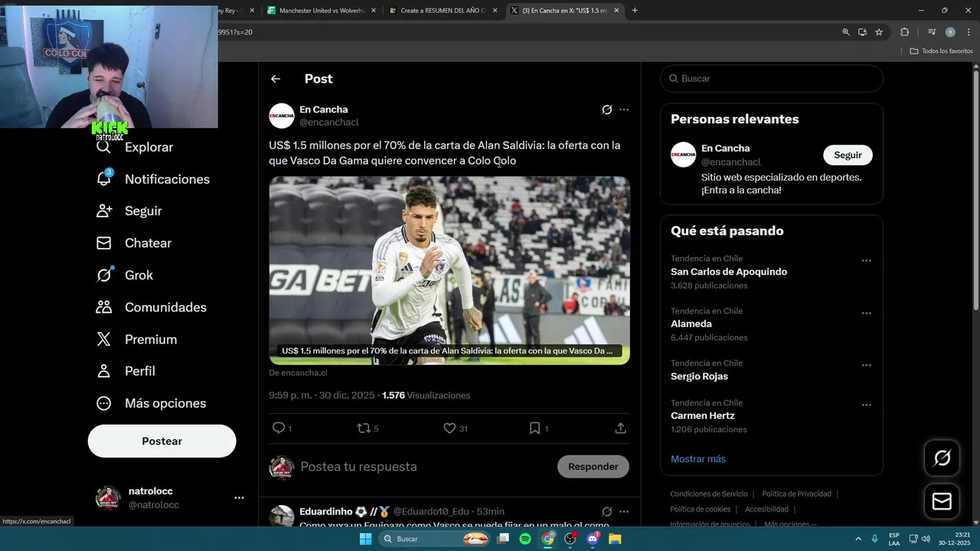Click the taskbar Buscar search box

tap(434, 539)
